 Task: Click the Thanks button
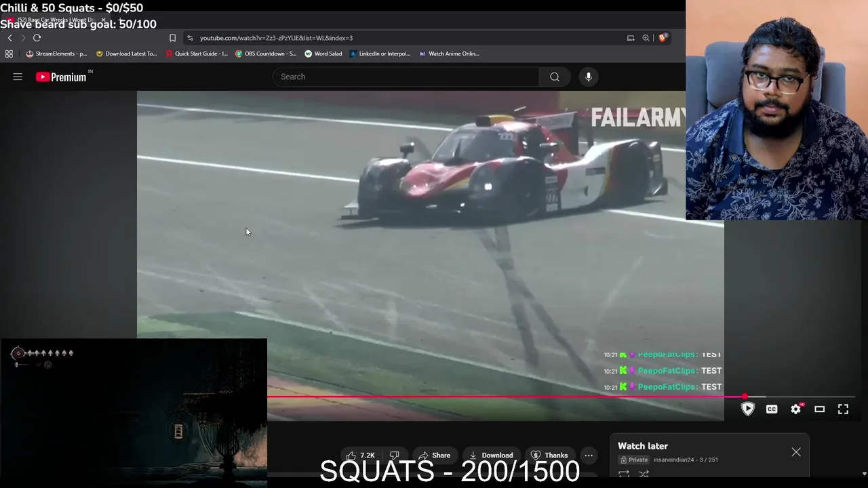pos(549,455)
